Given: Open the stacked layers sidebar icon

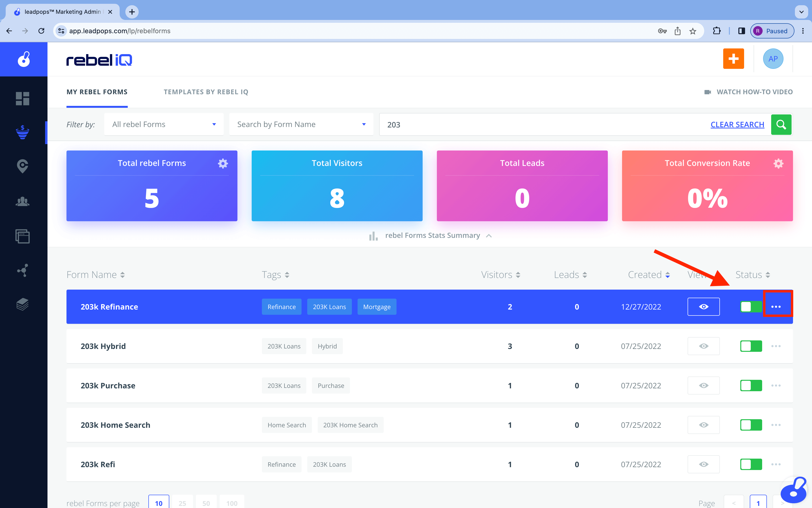Looking at the screenshot, I should [23, 304].
